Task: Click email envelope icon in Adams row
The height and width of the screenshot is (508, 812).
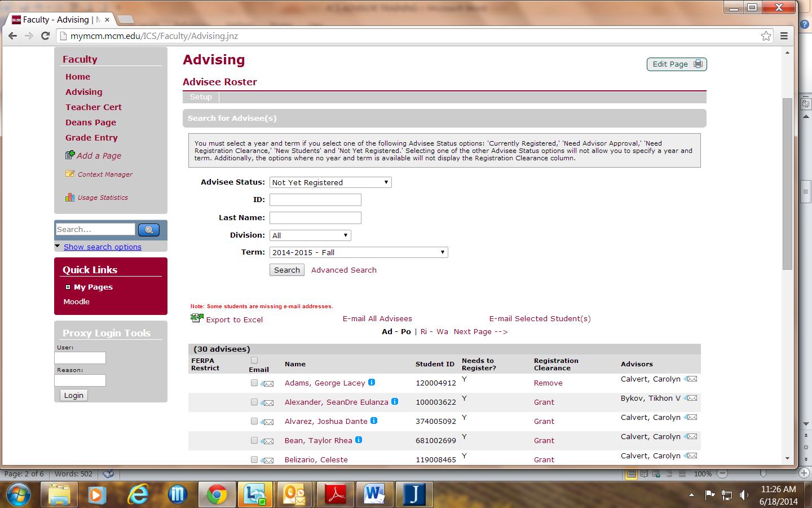Action: coord(267,384)
